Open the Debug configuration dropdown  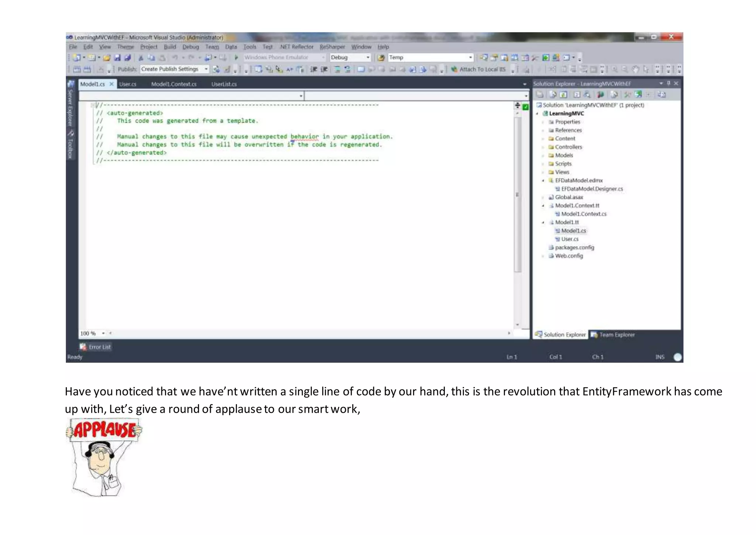pyautogui.click(x=368, y=58)
